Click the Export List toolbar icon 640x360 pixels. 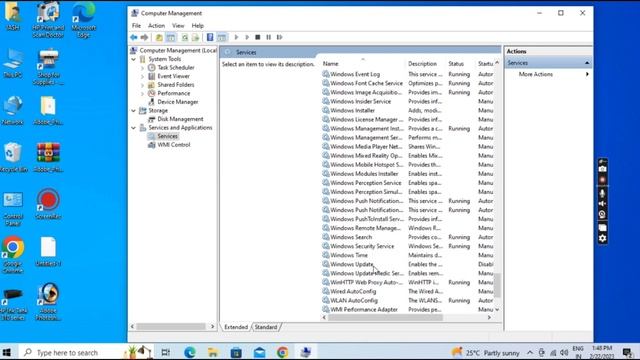[x=196, y=37]
